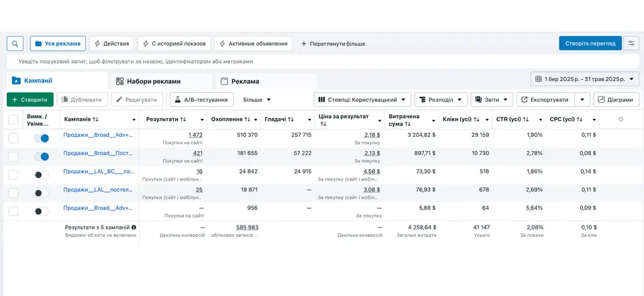
Task: Open Глядачі column header dropdown arrow
Action: pyautogui.click(x=309, y=119)
